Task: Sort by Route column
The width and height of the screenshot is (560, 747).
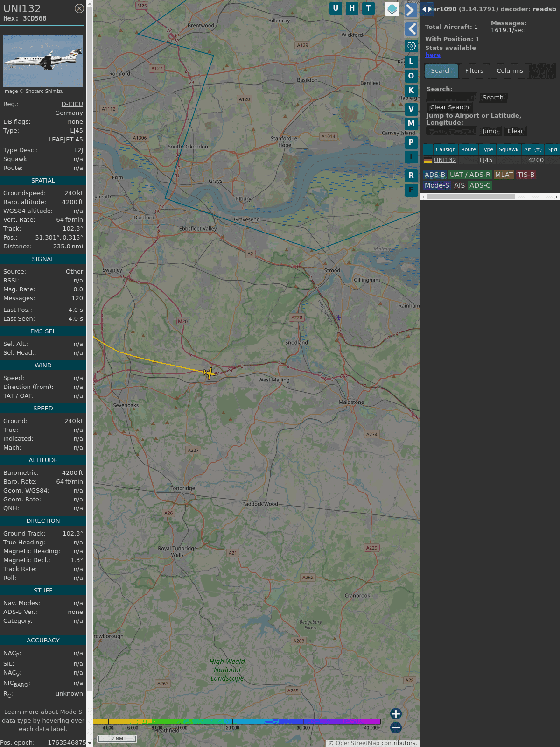Action: click(x=469, y=149)
